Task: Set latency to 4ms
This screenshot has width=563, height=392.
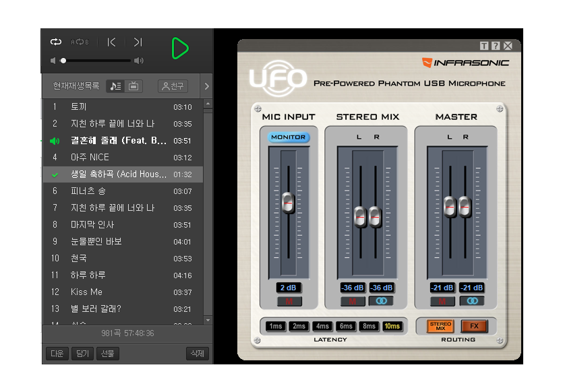Action: tap(322, 326)
